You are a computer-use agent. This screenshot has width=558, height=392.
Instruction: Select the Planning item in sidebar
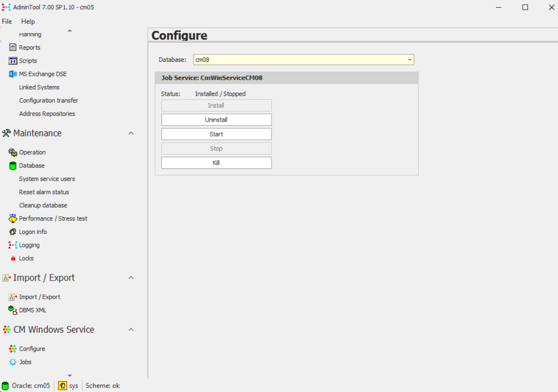pyautogui.click(x=30, y=35)
